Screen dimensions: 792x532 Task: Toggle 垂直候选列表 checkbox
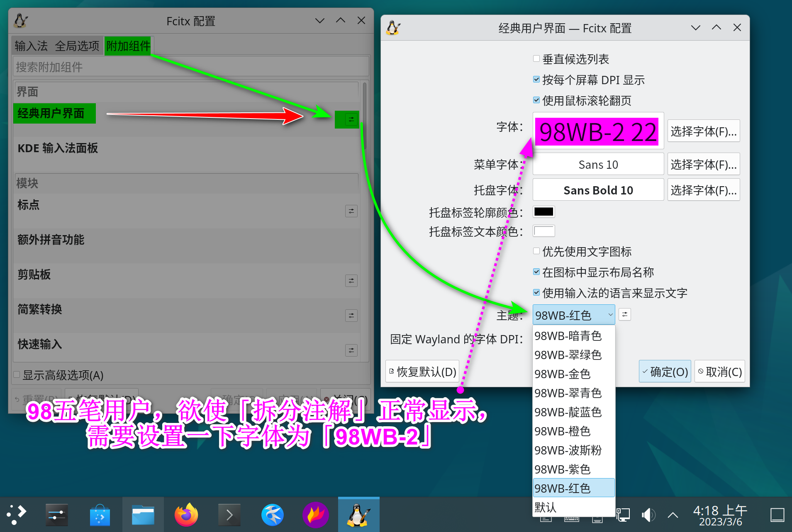coord(536,58)
